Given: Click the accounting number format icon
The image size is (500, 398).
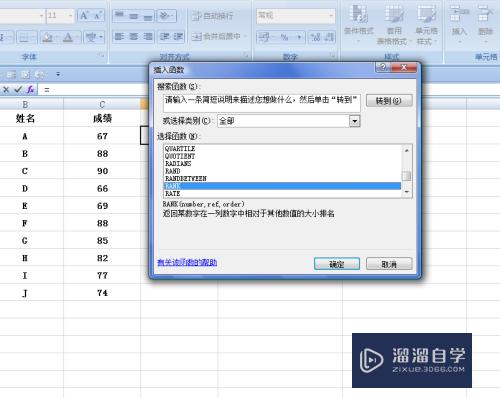Looking at the screenshot, I should (x=263, y=37).
